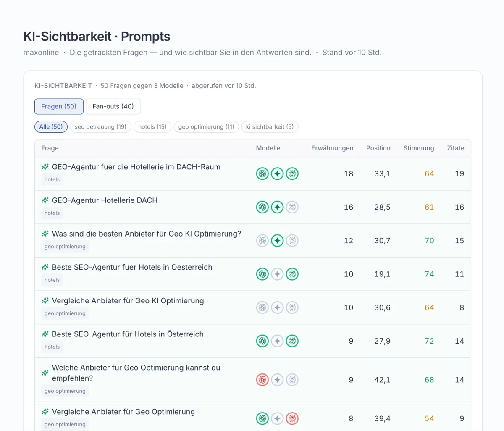Click Perplexity icon in 'Hotels in Österreich' row
The image size is (504, 431).
tap(292, 341)
